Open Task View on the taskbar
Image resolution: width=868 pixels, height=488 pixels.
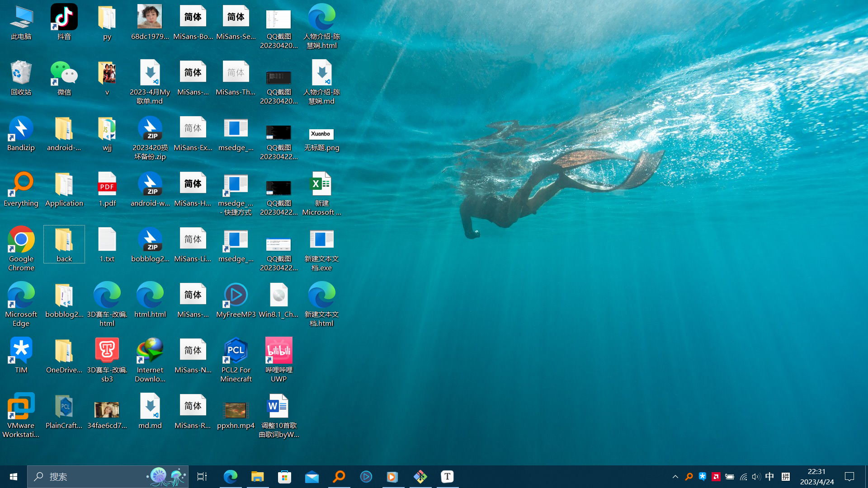coord(202,477)
